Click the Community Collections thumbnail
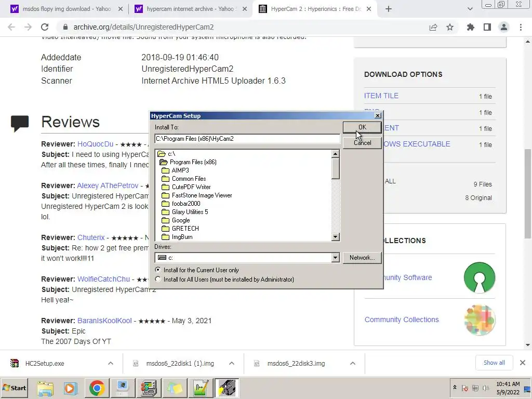Image resolution: width=532 pixels, height=399 pixels. point(480,320)
